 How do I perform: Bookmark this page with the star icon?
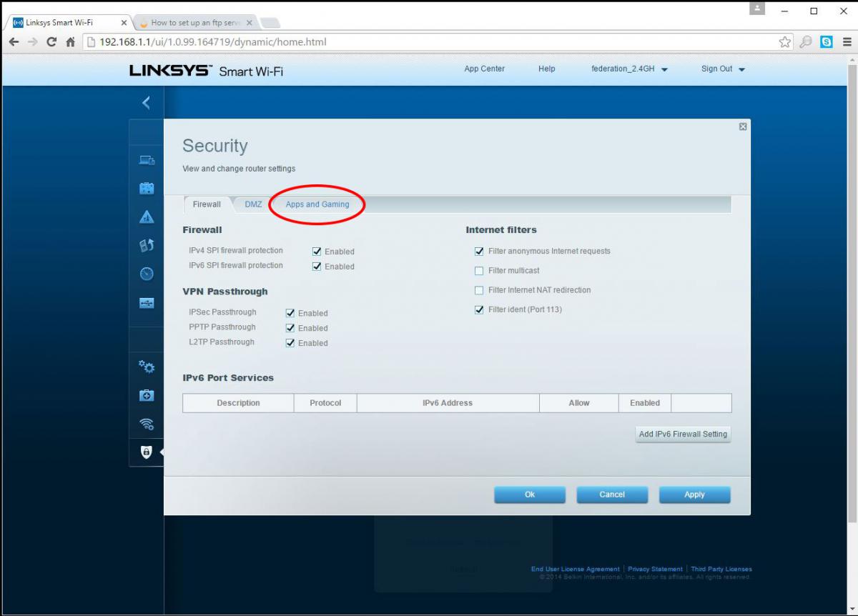coord(785,42)
